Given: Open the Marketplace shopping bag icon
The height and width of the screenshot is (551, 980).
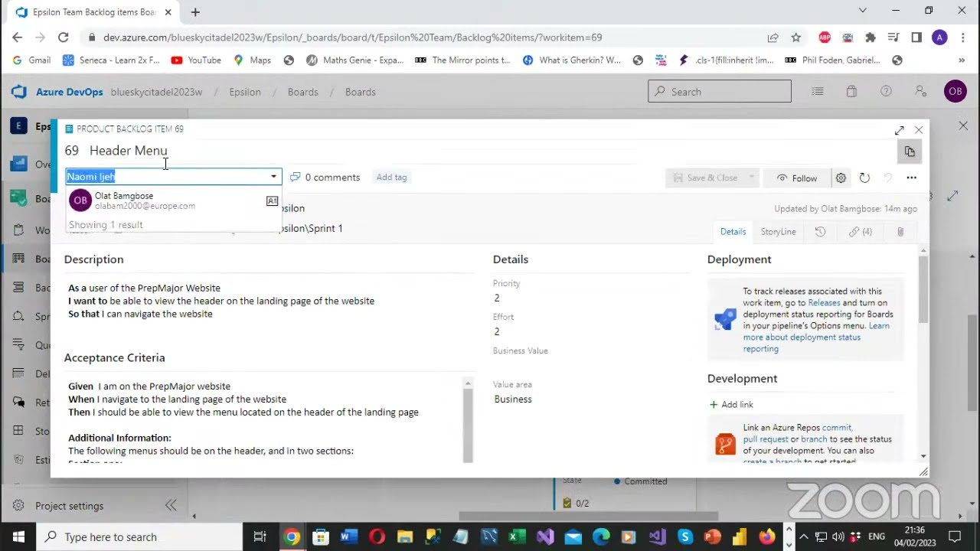Looking at the screenshot, I should coord(851,92).
